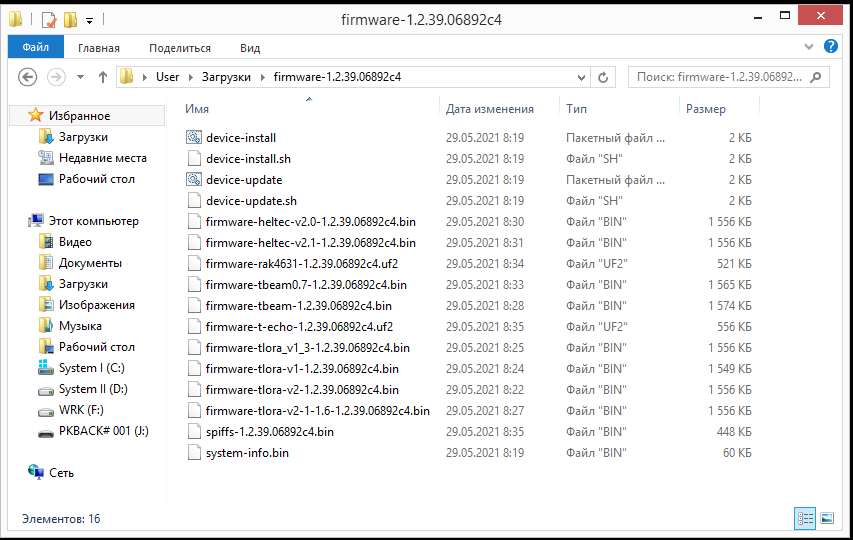Go up one folder level arrow
853x540 pixels.
click(x=103, y=77)
